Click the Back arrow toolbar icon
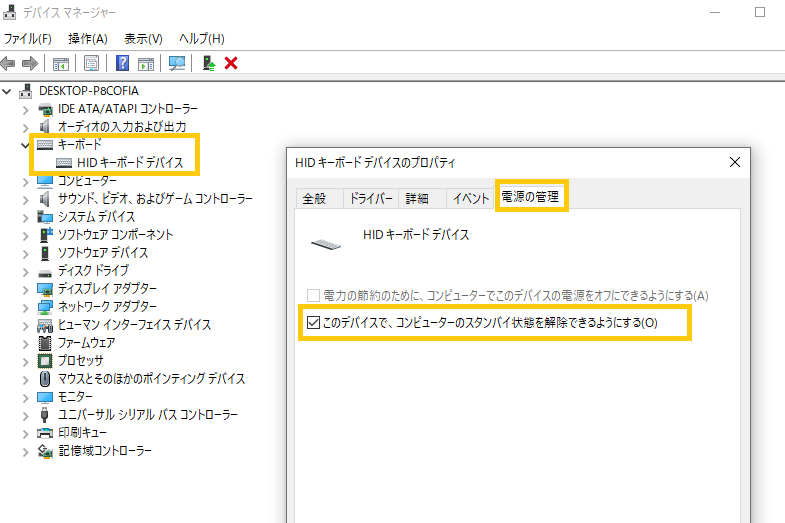This screenshot has width=785, height=523. click(x=8, y=64)
